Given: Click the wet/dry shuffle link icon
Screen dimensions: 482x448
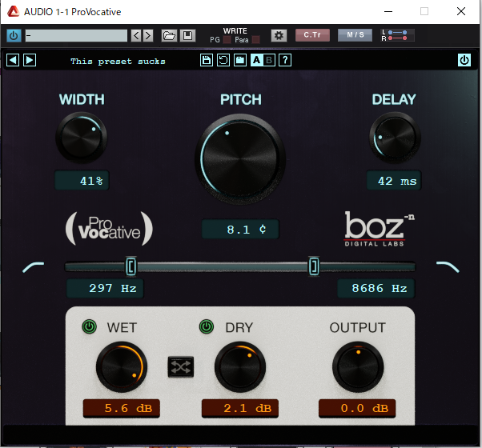Looking at the screenshot, I should click(x=181, y=366).
